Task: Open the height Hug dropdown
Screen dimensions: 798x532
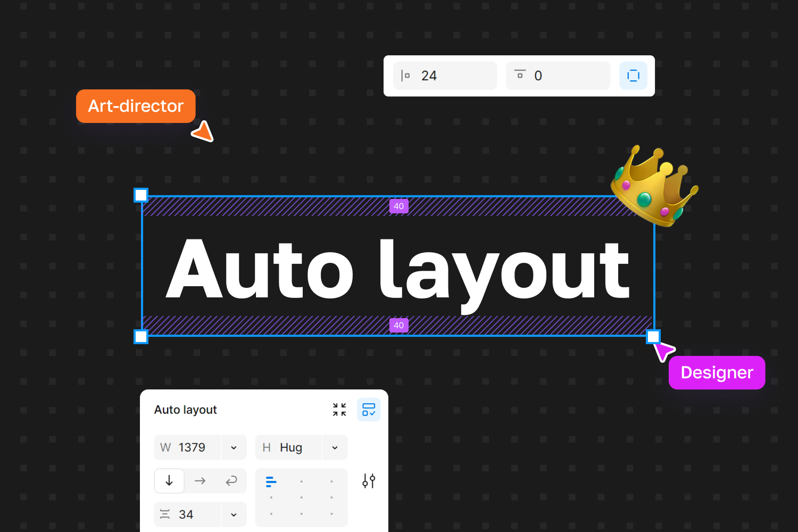Action: click(335, 447)
